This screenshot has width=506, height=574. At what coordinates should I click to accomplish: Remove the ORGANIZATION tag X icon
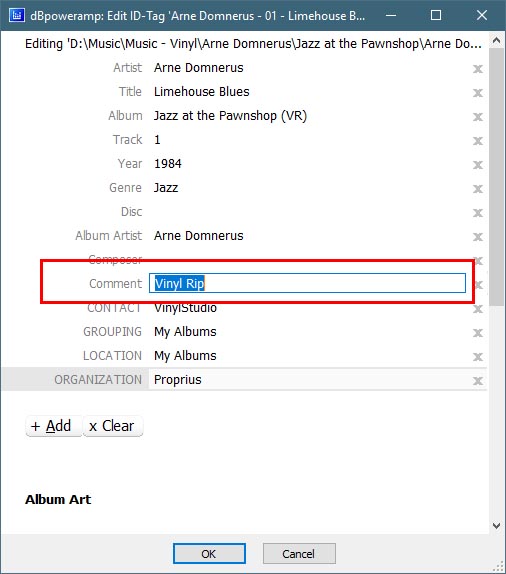click(x=477, y=381)
